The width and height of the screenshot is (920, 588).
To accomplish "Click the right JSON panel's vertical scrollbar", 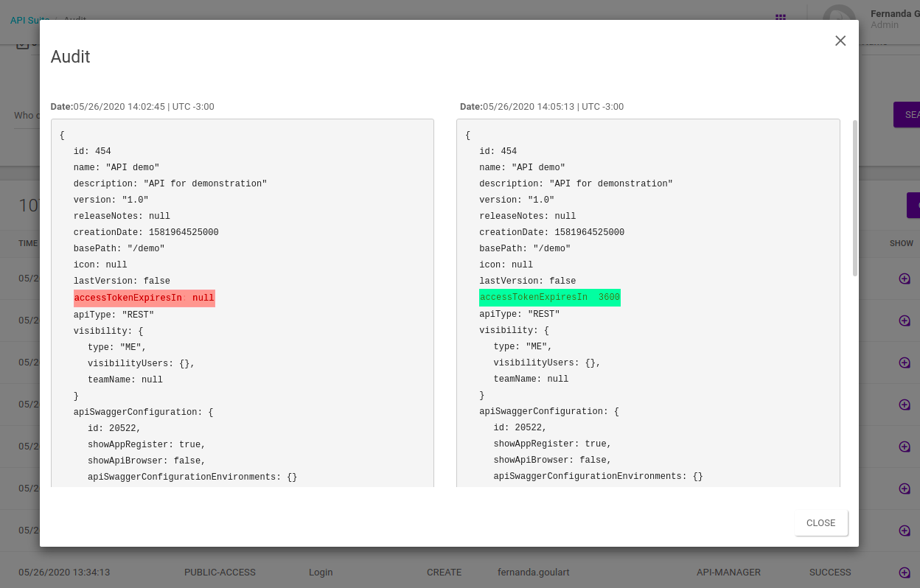I will (x=854, y=199).
